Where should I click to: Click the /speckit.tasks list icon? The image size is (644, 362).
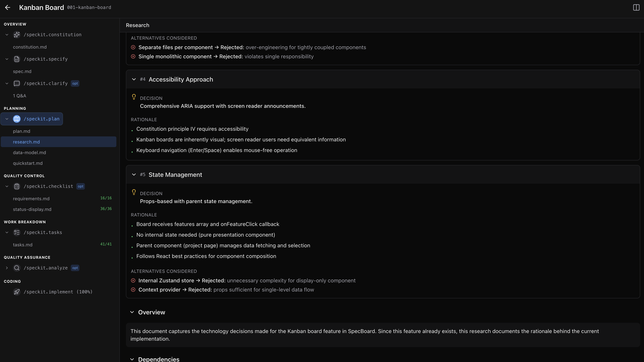click(17, 232)
